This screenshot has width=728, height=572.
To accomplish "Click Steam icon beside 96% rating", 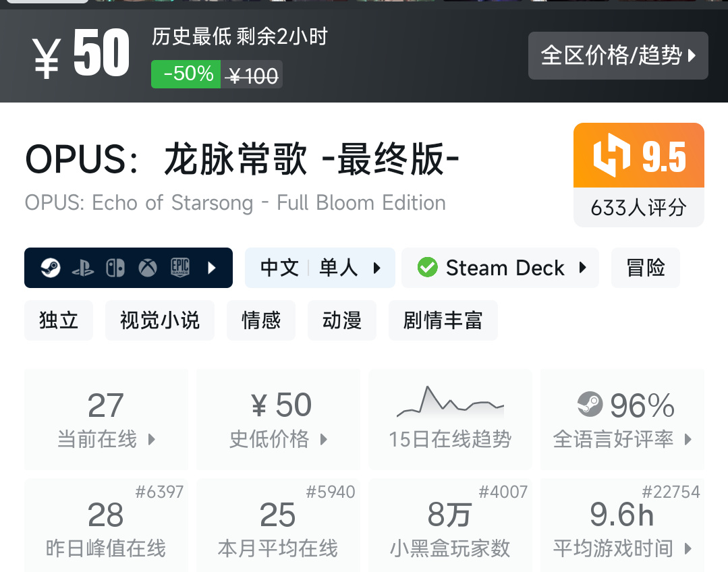I will (x=590, y=405).
